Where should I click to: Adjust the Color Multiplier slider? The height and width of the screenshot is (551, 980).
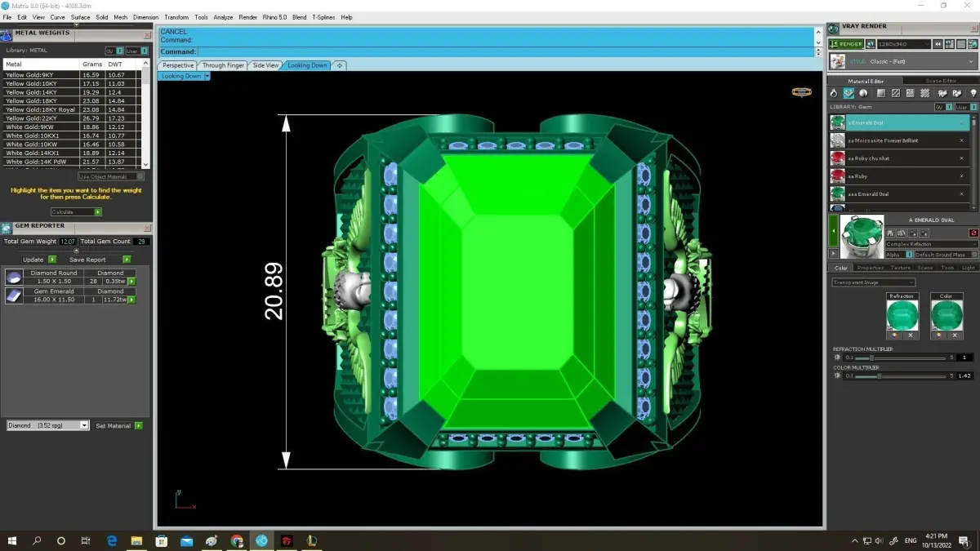(879, 376)
